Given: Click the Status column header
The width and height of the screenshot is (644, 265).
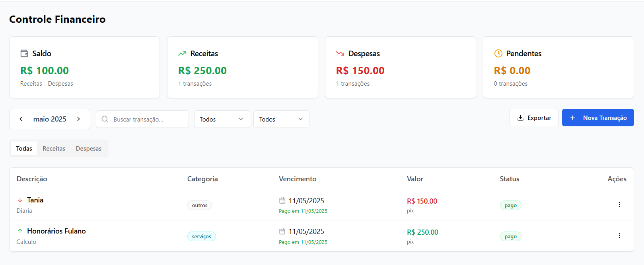Looking at the screenshot, I should (510, 179).
